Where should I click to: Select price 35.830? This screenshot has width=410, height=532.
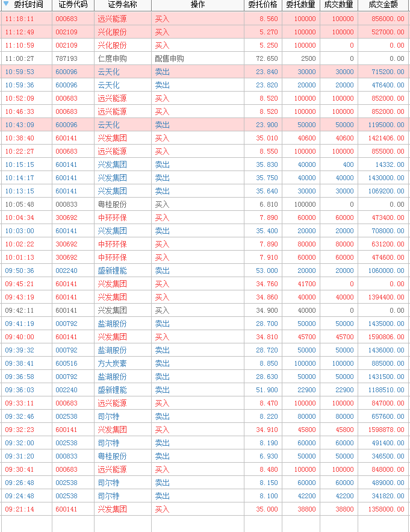coord(267,164)
